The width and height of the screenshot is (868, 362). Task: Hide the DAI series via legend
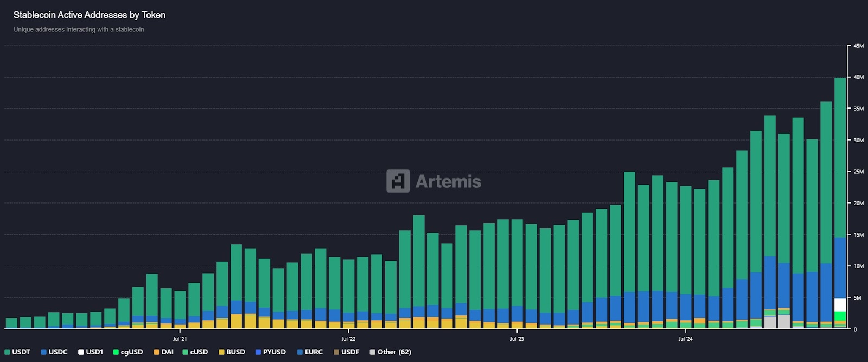[163, 352]
